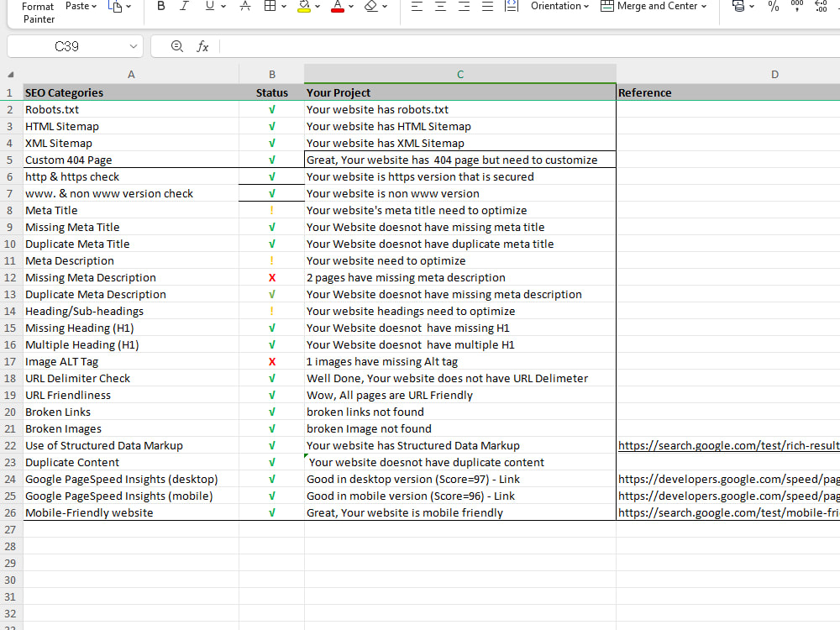Click the red X in Missing Meta Description row
The width and height of the screenshot is (840, 630).
271,277
